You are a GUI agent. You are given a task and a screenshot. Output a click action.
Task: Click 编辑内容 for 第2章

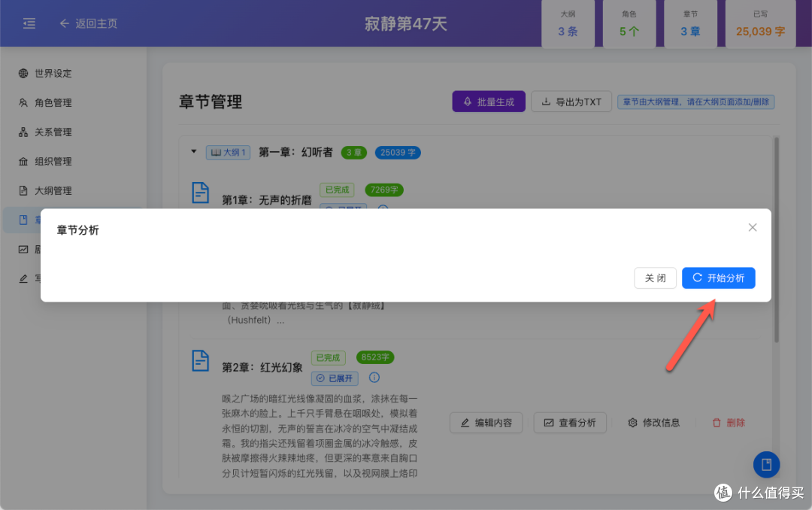coord(486,423)
